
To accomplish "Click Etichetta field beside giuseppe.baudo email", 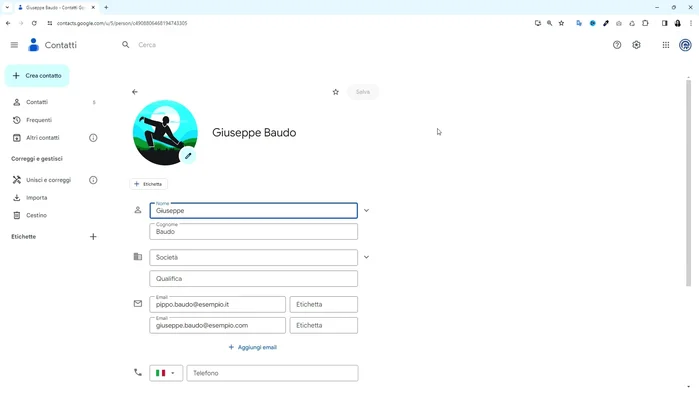I will (324, 326).
